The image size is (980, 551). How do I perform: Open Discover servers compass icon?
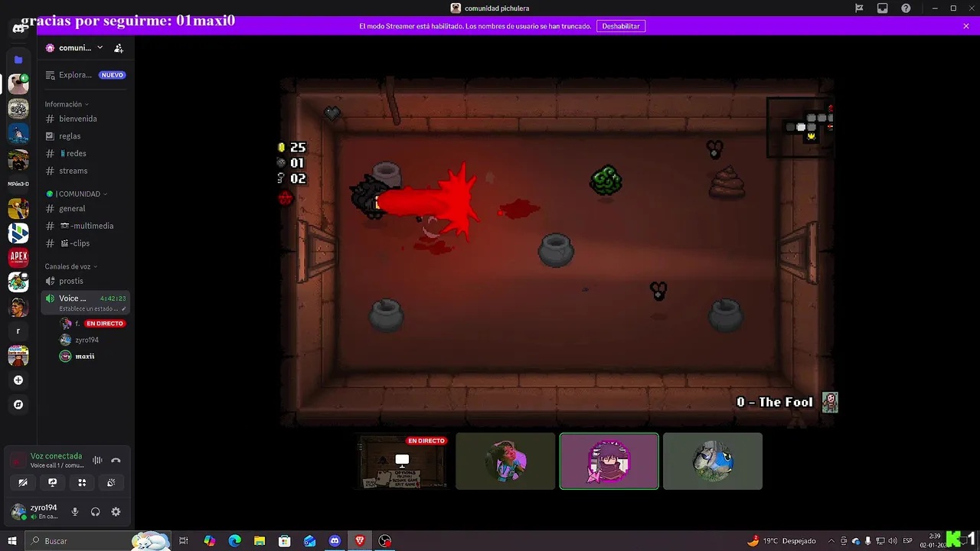[18, 405]
